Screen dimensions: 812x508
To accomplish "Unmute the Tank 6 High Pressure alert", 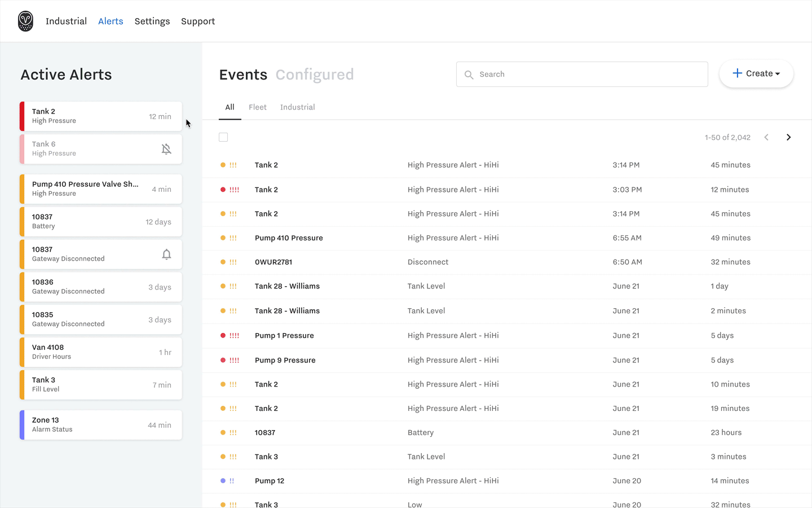I will [166, 148].
